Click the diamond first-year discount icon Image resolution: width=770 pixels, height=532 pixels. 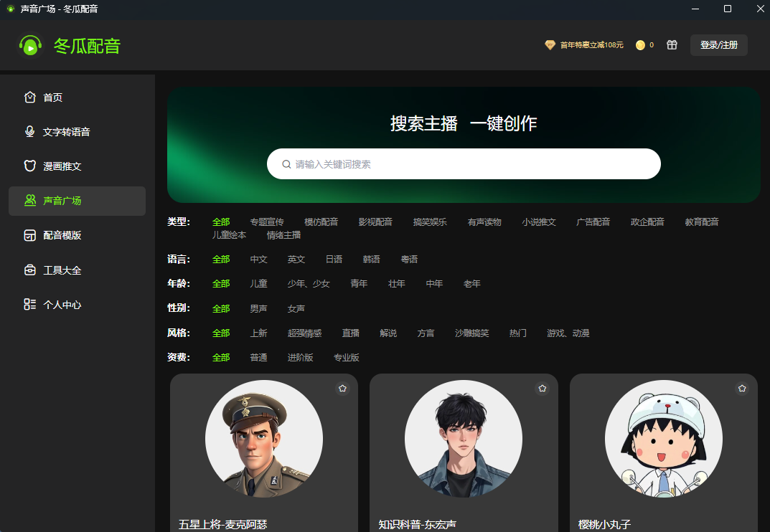tap(550, 45)
